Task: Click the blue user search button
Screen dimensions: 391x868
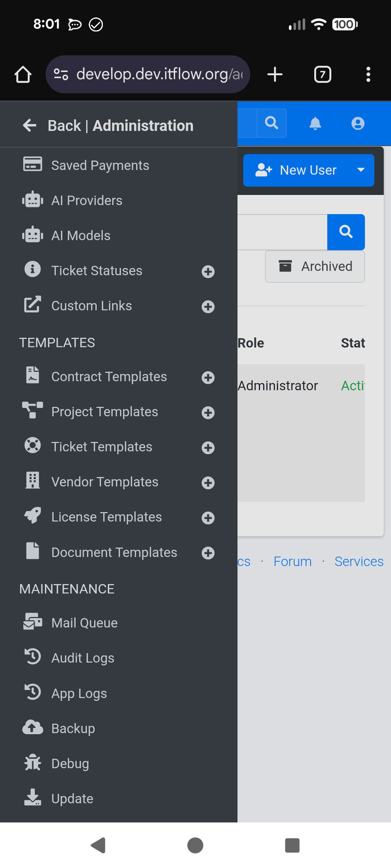Action: pyautogui.click(x=346, y=232)
